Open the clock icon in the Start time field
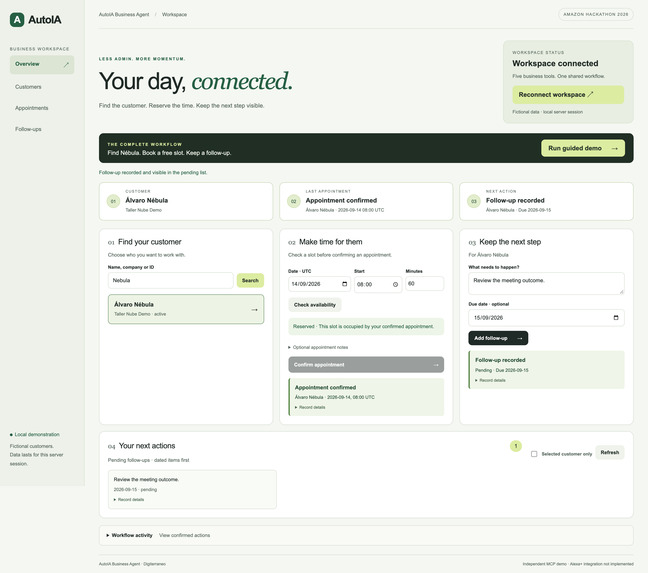This screenshot has width=648, height=573. (395, 284)
